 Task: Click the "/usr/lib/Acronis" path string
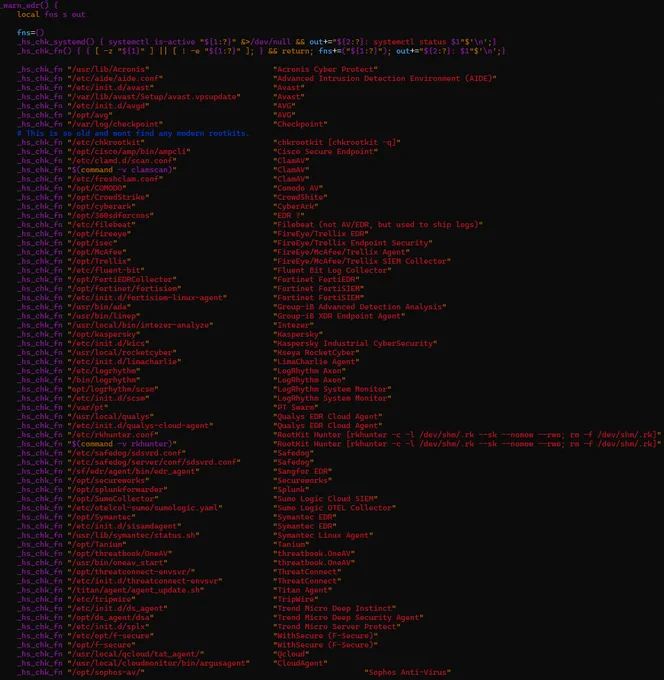tap(108, 69)
